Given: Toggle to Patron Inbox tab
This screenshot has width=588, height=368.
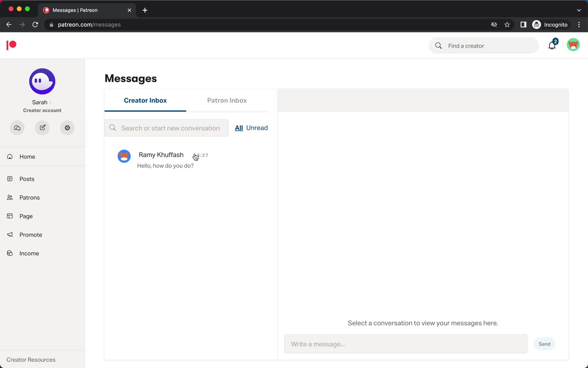Looking at the screenshot, I should (227, 100).
